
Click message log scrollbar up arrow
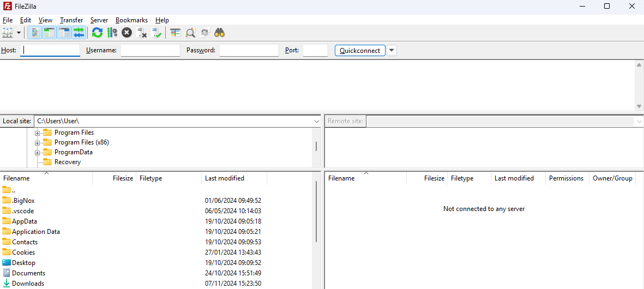click(x=639, y=65)
